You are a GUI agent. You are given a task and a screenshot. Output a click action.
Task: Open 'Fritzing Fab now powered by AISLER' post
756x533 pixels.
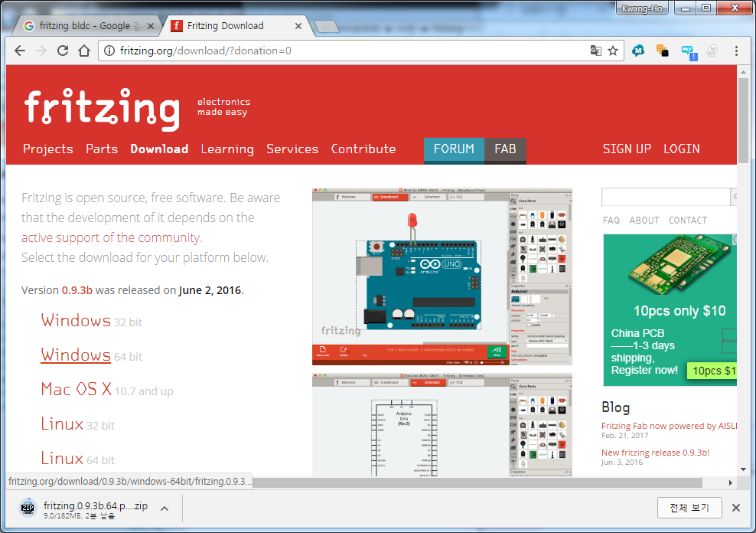(x=670, y=426)
